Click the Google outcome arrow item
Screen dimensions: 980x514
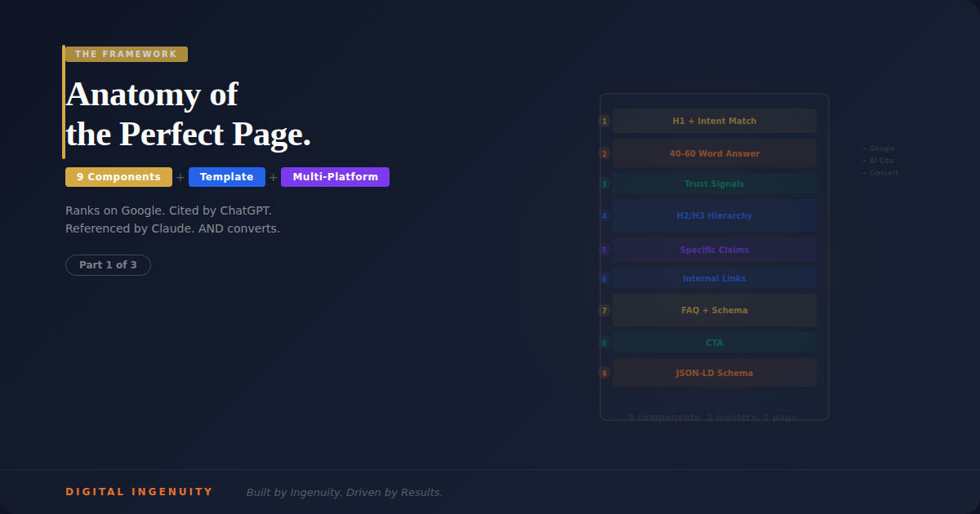click(878, 148)
